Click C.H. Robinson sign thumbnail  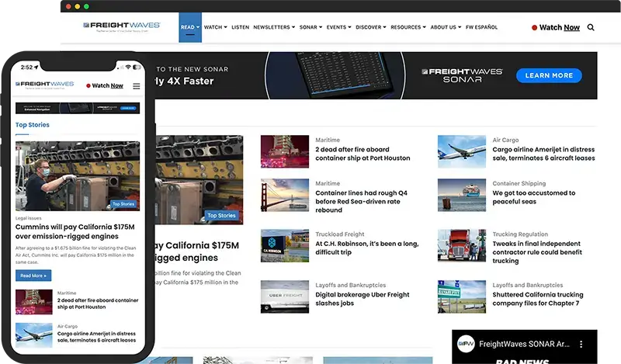click(x=285, y=245)
